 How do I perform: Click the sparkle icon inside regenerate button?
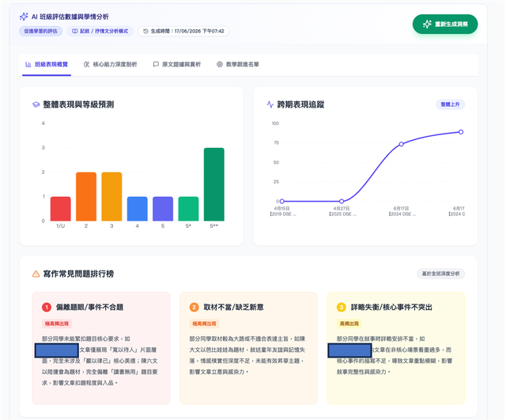point(427,25)
